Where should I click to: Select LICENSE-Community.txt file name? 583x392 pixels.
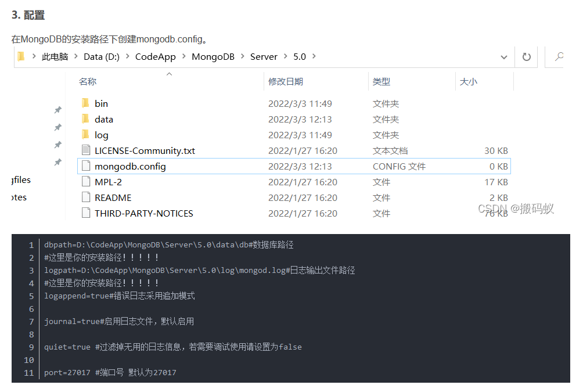[145, 150]
